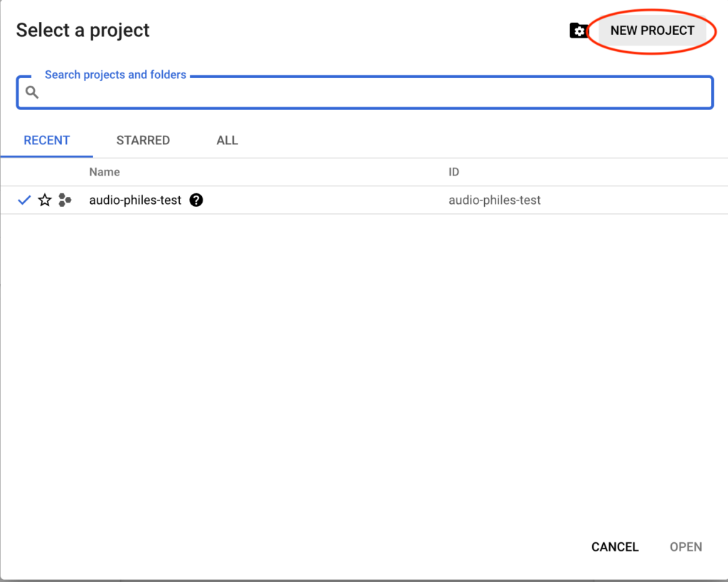Click the OPEN button
This screenshot has width=728, height=582.
coord(686,546)
